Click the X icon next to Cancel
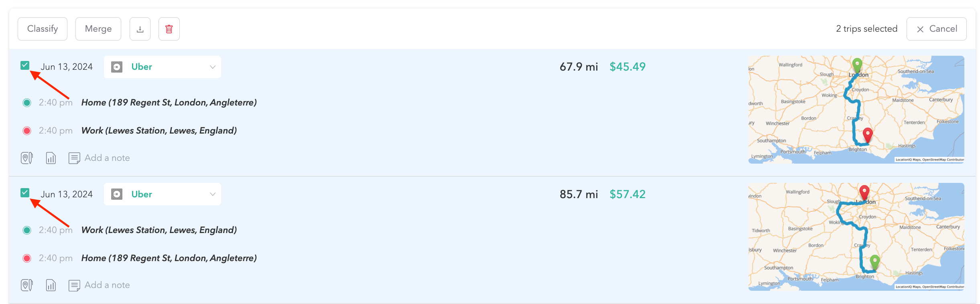 coord(921,29)
